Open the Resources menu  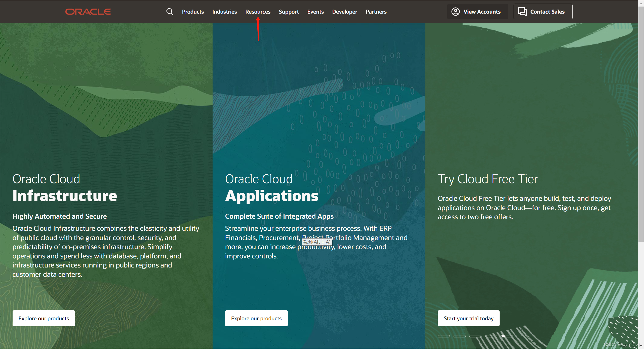[258, 12]
